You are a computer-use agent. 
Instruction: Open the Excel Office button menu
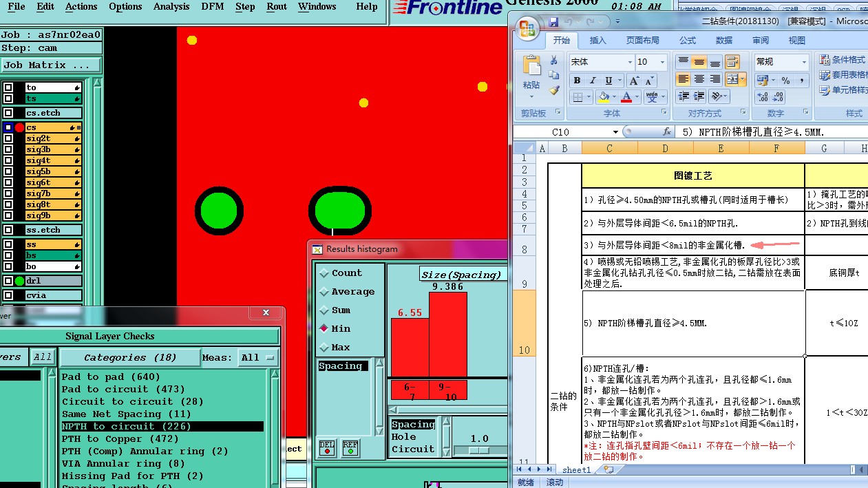tap(527, 28)
